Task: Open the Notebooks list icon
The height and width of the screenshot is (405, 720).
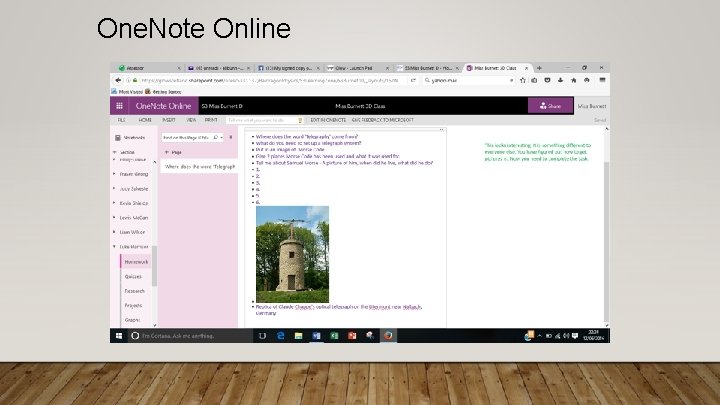Action: coord(118,138)
